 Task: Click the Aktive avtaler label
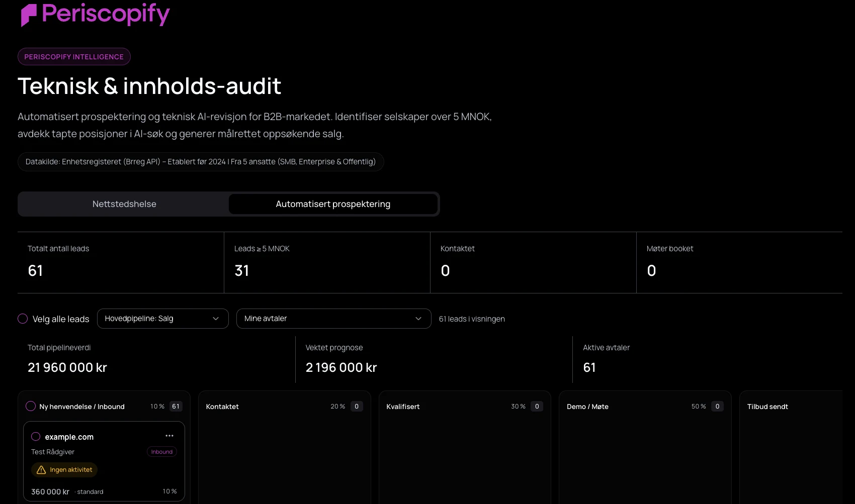607,348
